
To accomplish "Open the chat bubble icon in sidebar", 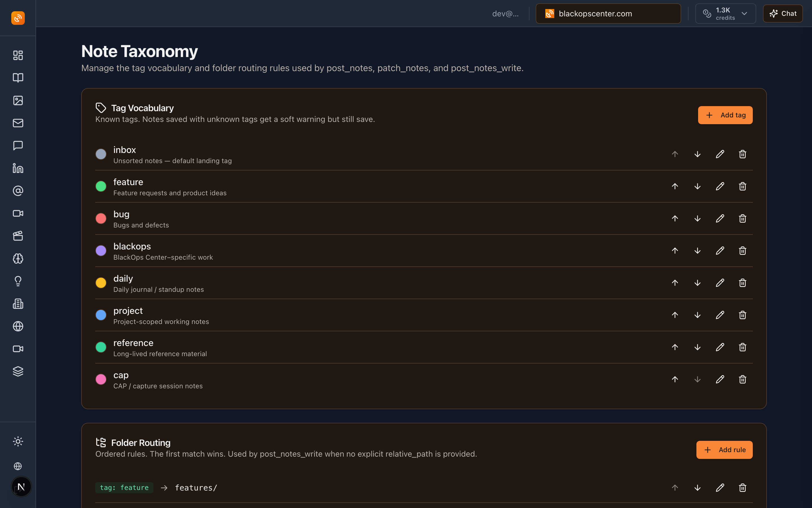I will click(18, 145).
